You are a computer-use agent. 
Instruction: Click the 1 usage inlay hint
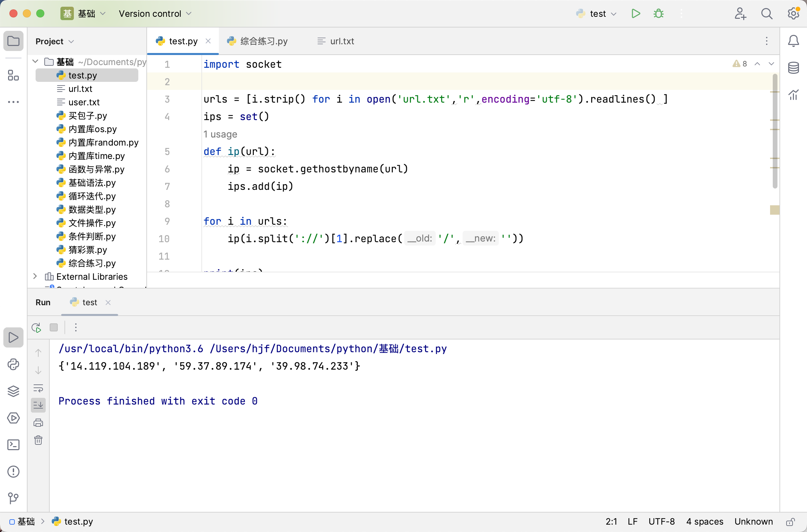pyautogui.click(x=220, y=135)
